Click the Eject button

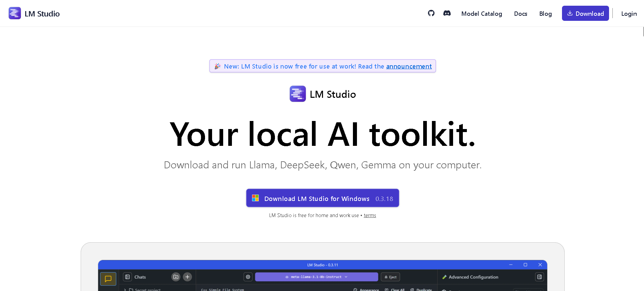[391, 277]
